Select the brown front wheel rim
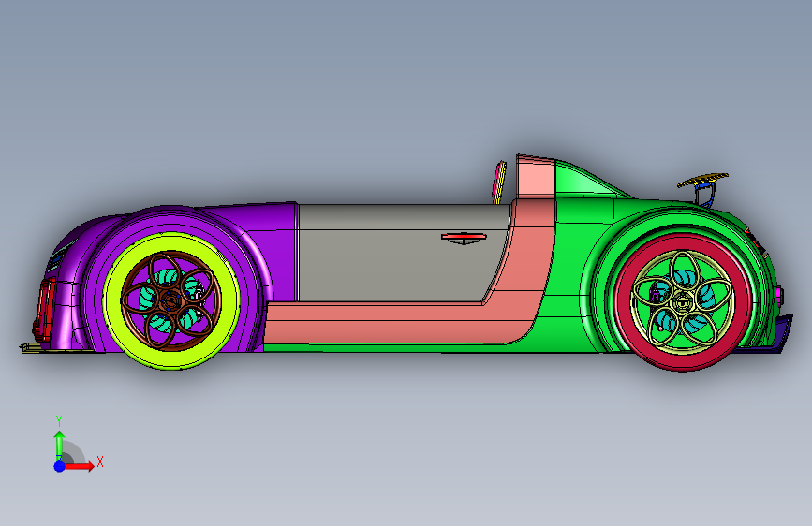The height and width of the screenshot is (526, 812). [171, 300]
